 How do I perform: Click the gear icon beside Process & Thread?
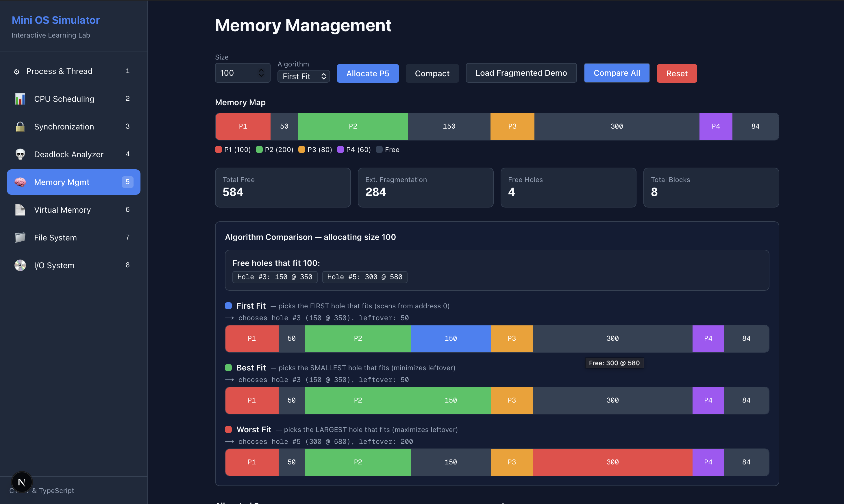pos(16,72)
